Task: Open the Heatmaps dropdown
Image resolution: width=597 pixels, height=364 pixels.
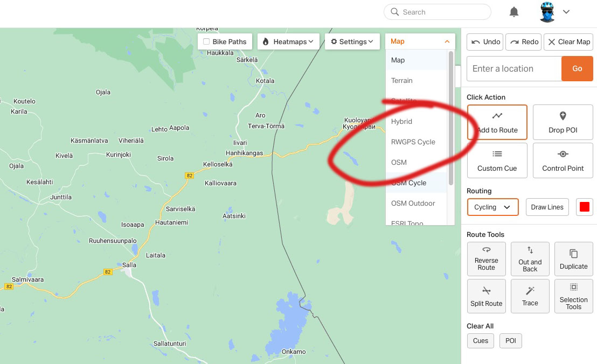Action: click(x=288, y=41)
